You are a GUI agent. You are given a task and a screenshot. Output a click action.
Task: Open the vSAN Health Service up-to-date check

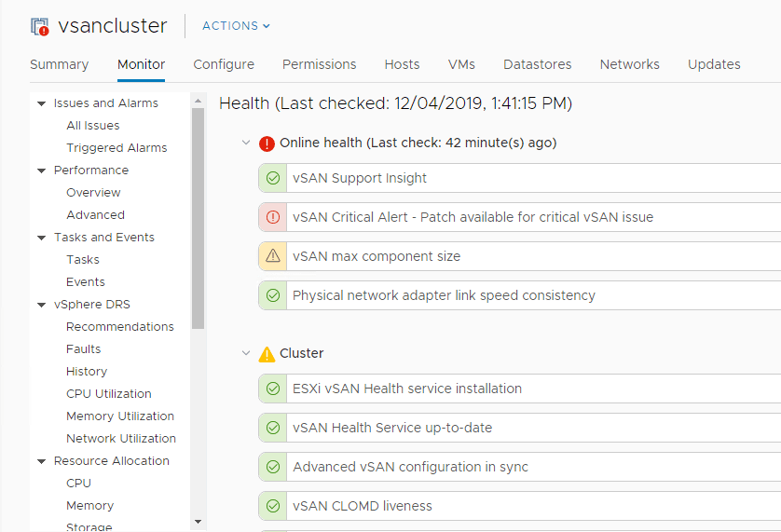pos(392,428)
